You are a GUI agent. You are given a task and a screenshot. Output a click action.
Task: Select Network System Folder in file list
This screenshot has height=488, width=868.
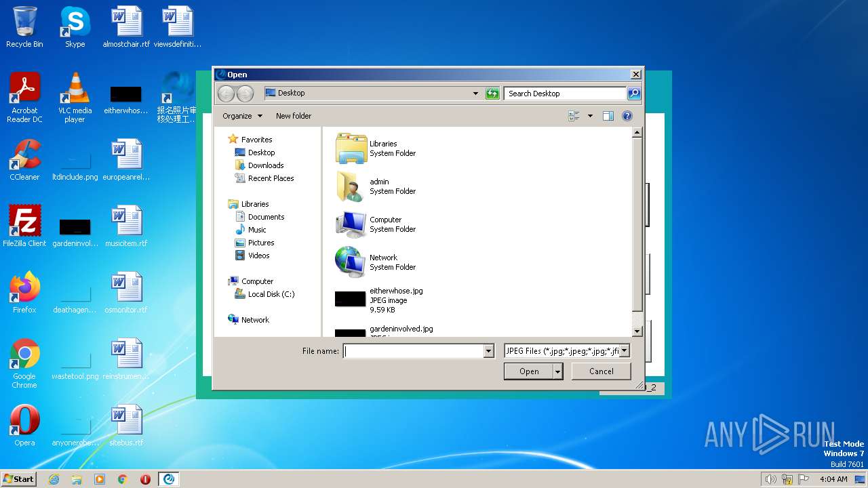click(x=376, y=262)
